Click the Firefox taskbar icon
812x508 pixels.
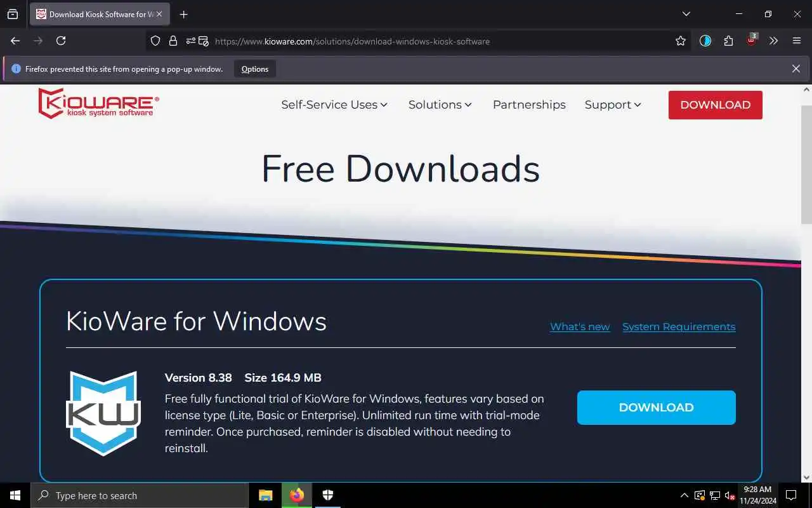(297, 495)
